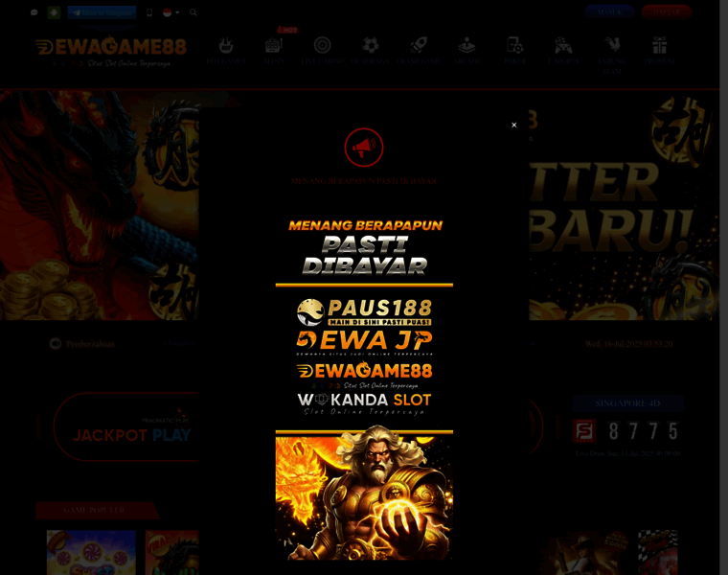Click the DEWA JP logo in popup
The image size is (728, 575).
(364, 343)
